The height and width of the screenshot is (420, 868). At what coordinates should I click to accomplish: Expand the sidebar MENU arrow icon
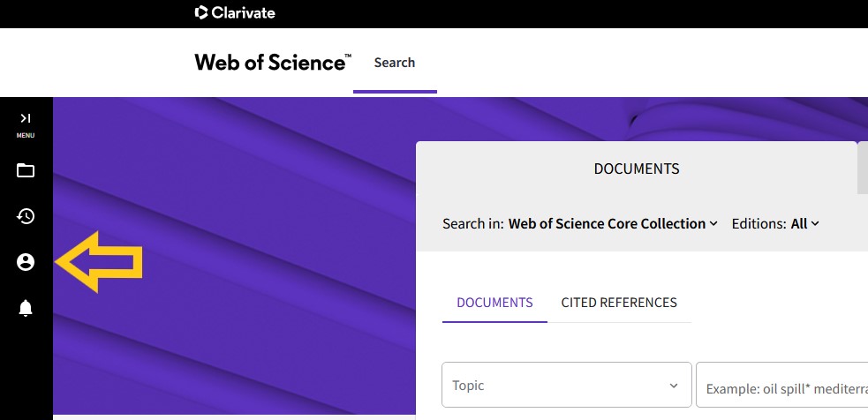pos(26,118)
